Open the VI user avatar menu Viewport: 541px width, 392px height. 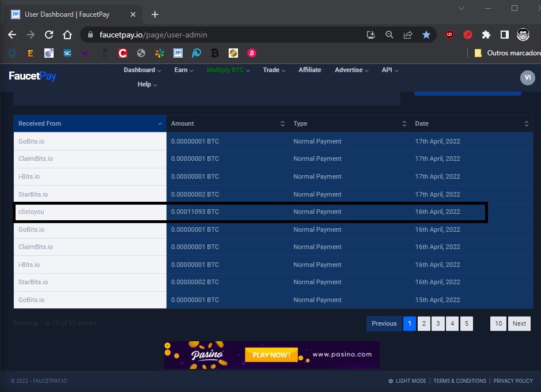[528, 78]
